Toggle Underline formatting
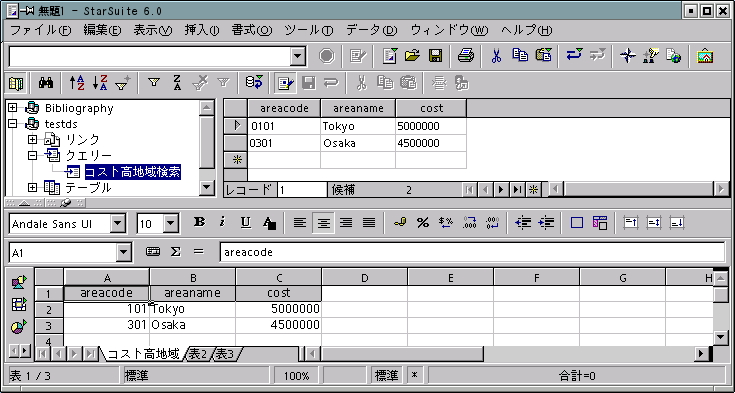The width and height of the screenshot is (735, 393). click(x=245, y=223)
